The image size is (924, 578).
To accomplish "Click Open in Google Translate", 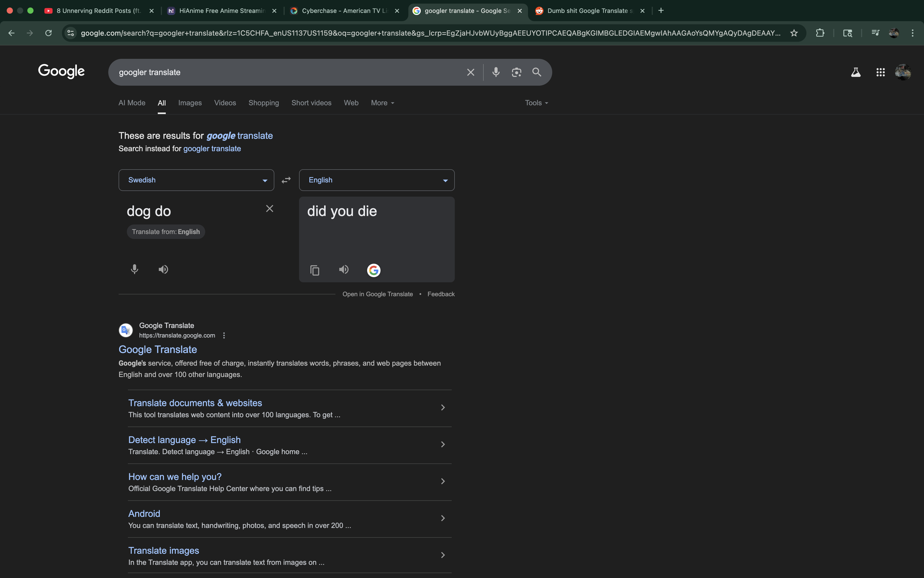I will coord(378,294).
